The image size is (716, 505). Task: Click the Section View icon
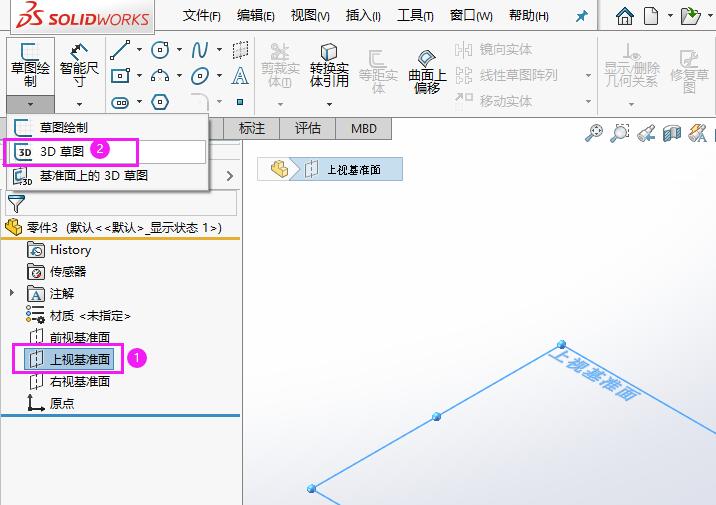pos(672,133)
